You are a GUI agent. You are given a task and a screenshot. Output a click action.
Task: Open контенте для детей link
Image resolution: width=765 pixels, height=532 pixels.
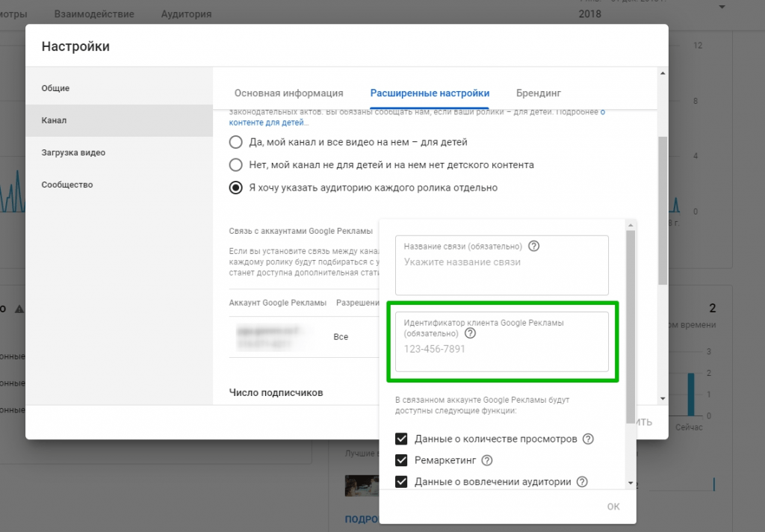tap(268, 123)
